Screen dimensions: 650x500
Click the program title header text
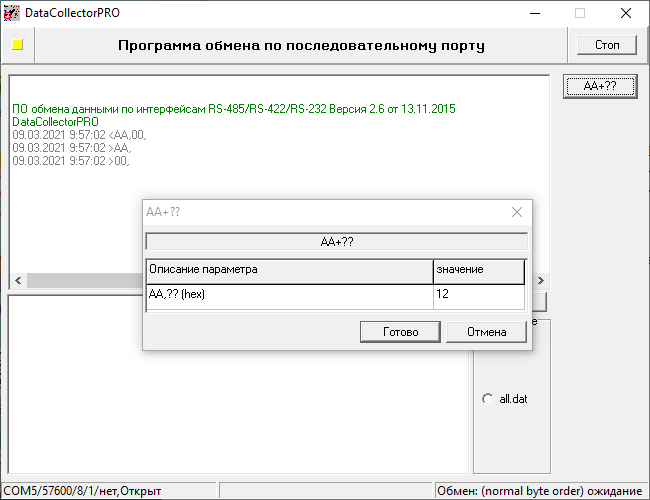point(301,45)
